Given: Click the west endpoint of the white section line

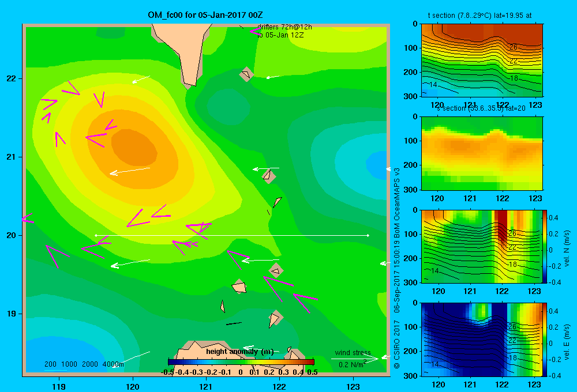Looking at the screenshot, I should [x=96, y=235].
